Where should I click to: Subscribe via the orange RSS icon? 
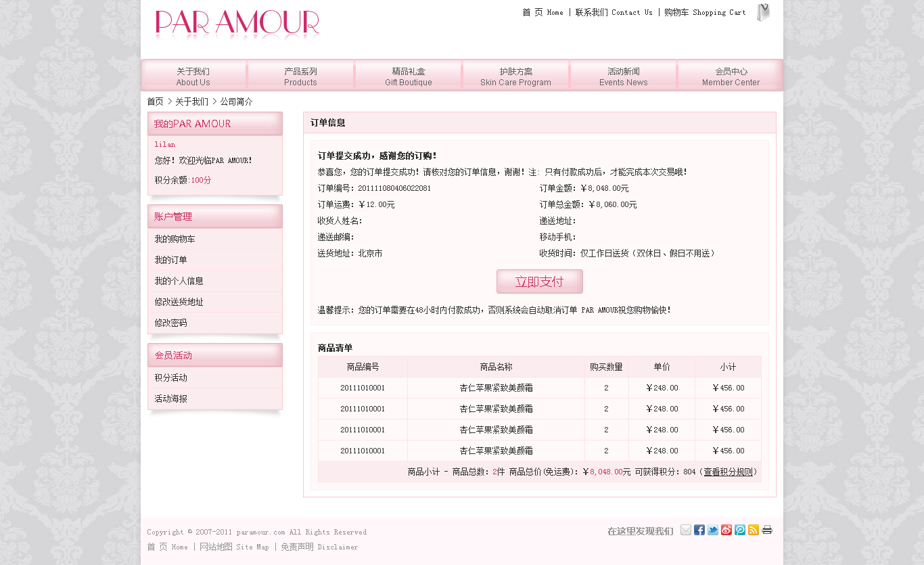tap(754, 530)
